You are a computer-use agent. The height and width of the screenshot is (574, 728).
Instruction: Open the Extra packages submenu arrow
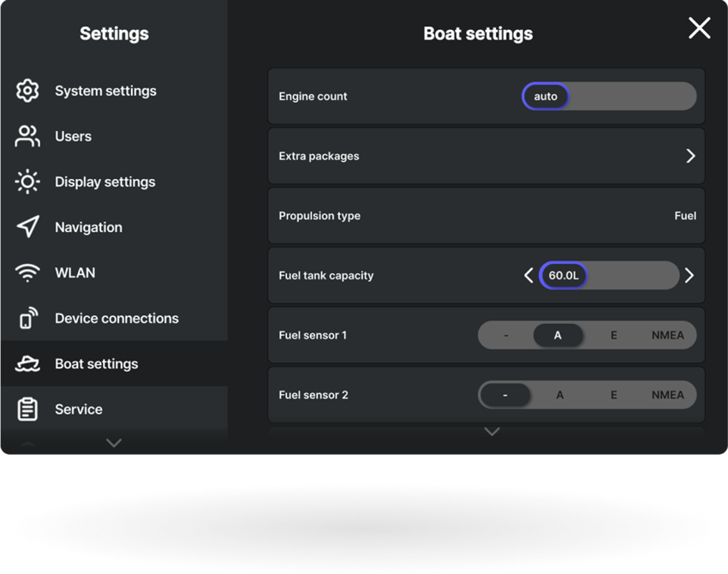tap(690, 156)
